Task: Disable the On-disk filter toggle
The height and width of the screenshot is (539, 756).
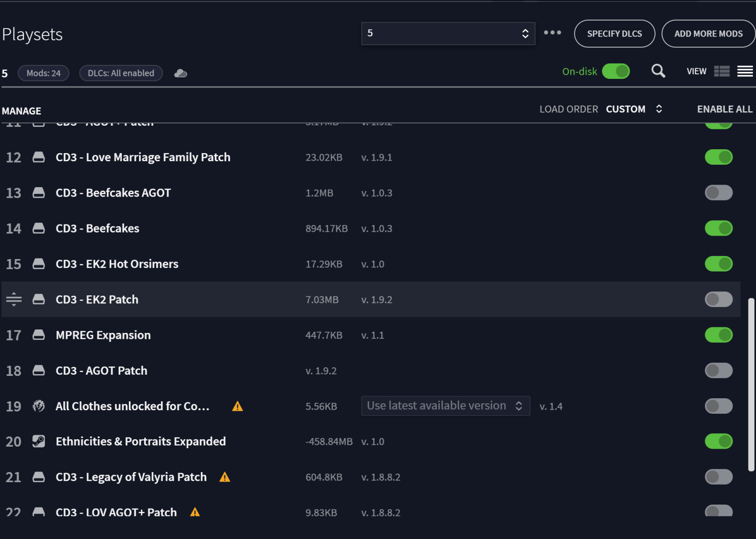Action: [616, 71]
